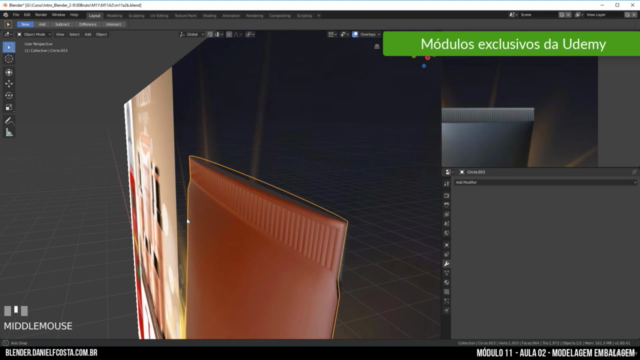Open the Blender logo menu
Image resolution: width=640 pixels, height=360 pixels.
[6, 15]
